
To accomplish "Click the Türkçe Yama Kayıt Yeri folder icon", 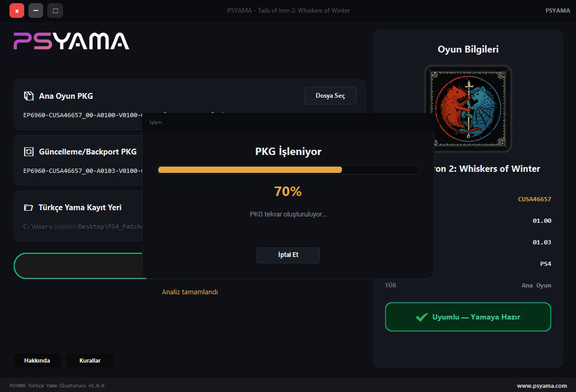I will [x=28, y=208].
